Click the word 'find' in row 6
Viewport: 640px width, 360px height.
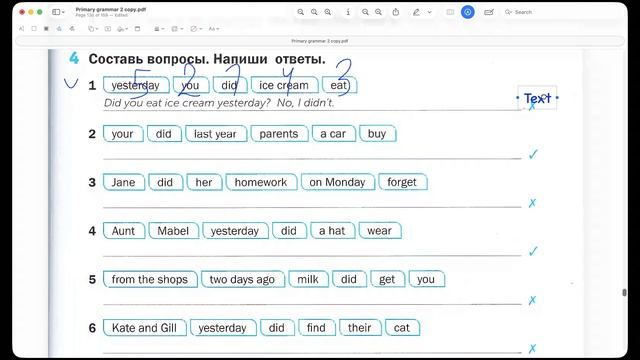(316, 328)
